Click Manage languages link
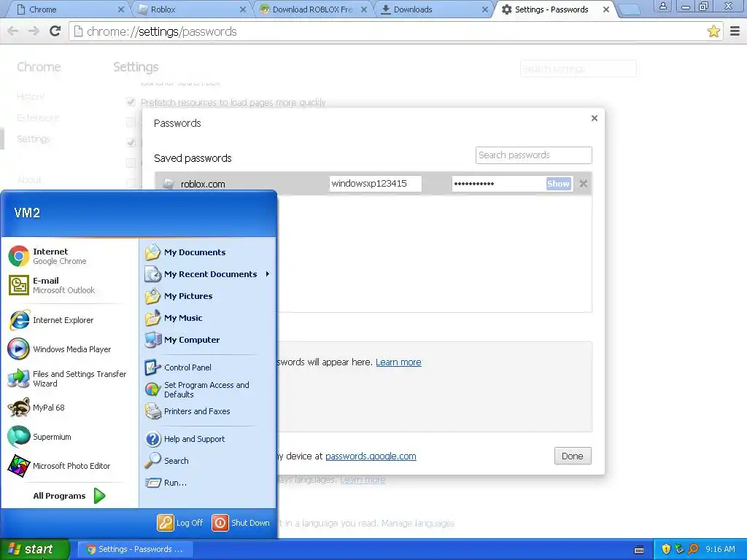The width and height of the screenshot is (747, 560). click(x=418, y=524)
